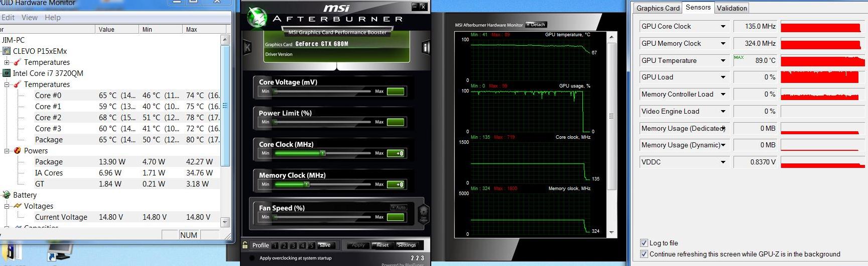Toggle the profile lock padlock icon
The image size is (868, 266).
[x=245, y=245]
